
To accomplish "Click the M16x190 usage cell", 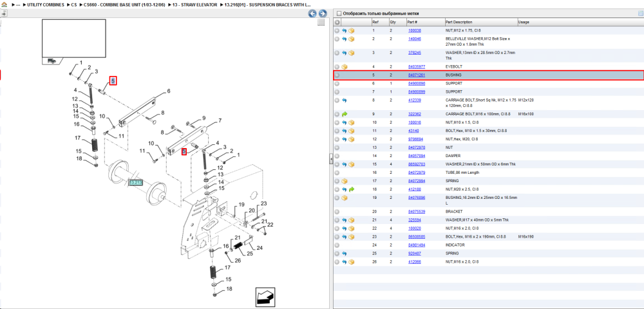I will 526,237.
